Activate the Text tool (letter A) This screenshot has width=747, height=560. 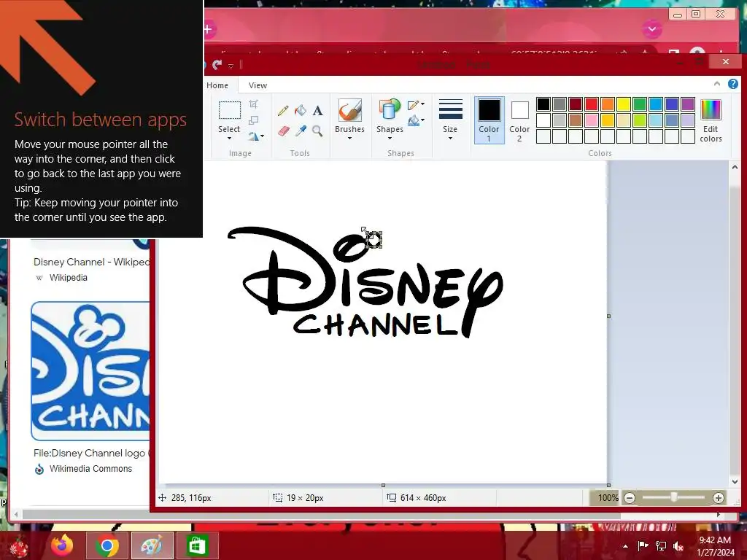[318, 111]
